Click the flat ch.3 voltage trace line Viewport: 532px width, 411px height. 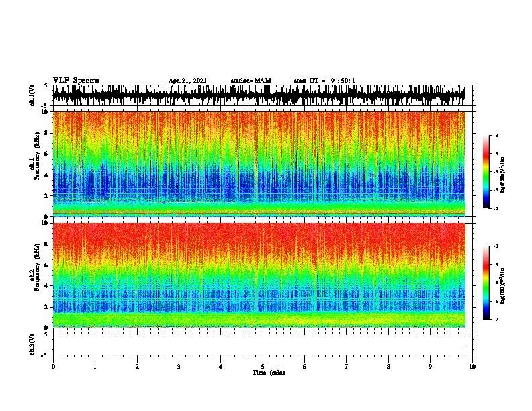click(259, 345)
